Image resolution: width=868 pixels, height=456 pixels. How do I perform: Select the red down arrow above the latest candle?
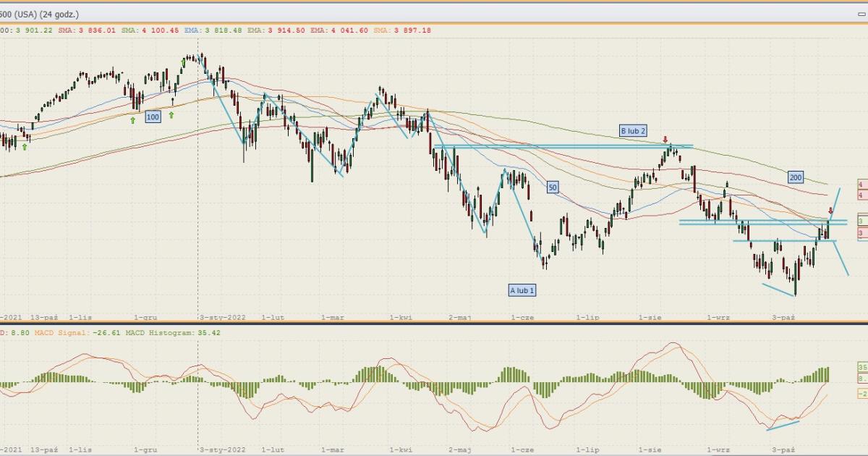click(x=830, y=211)
